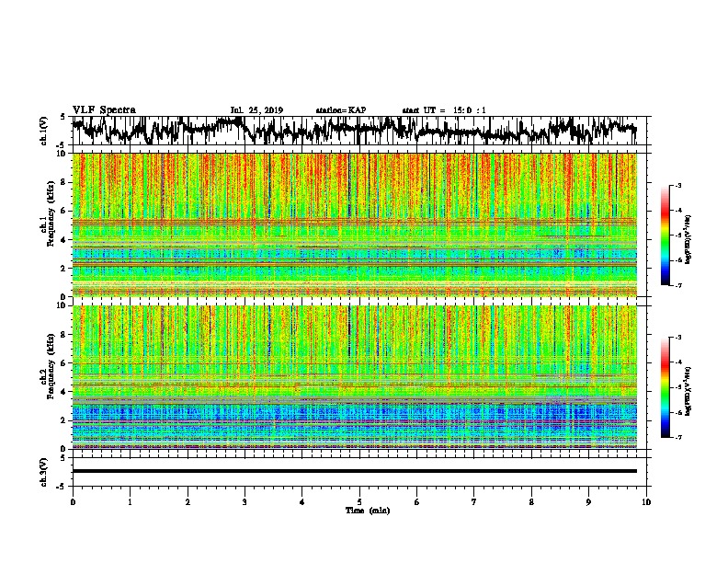The width and height of the screenshot is (728, 563).
Task: Click the "station=KAP" header label
Action: (x=341, y=110)
